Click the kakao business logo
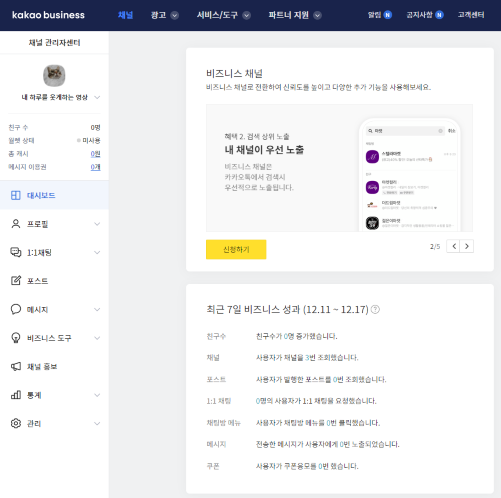The height and width of the screenshot is (498, 501). (x=48, y=15)
